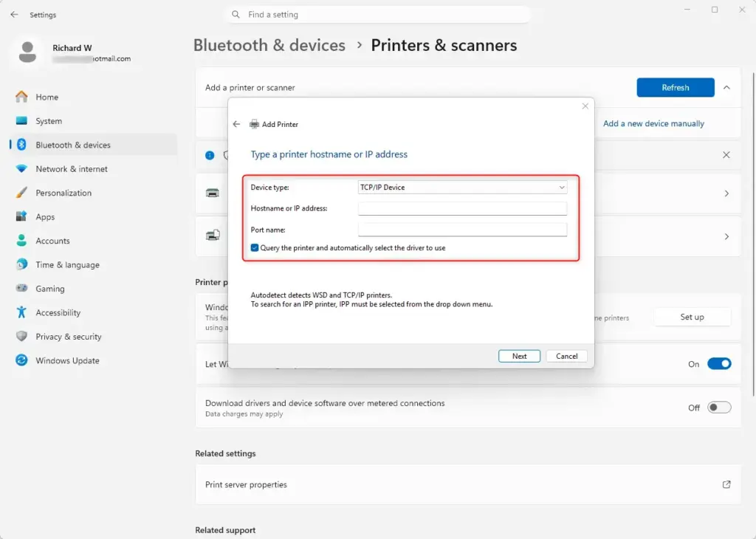Click the Accessibility figure icon
This screenshot has height=539, width=756.
(x=21, y=312)
